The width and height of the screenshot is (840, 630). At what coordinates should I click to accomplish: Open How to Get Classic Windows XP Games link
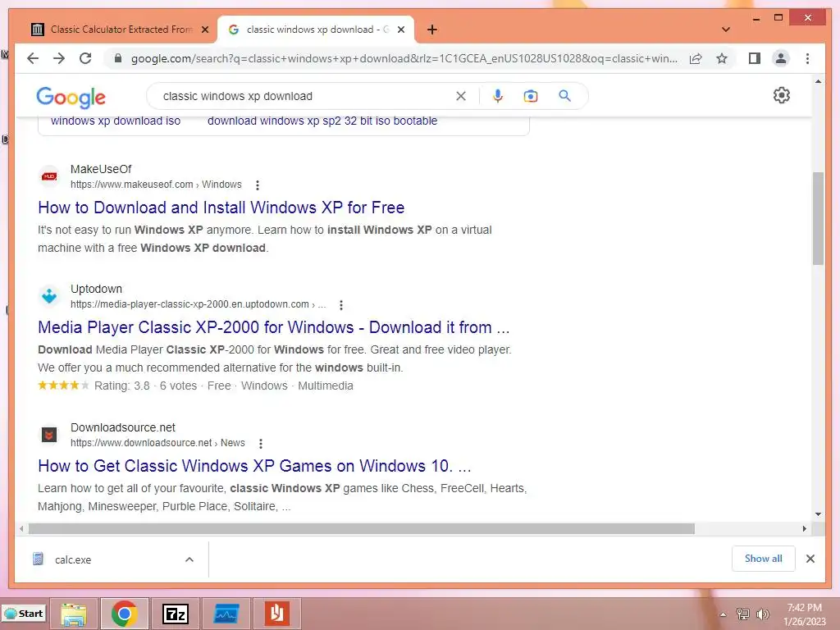pos(254,466)
